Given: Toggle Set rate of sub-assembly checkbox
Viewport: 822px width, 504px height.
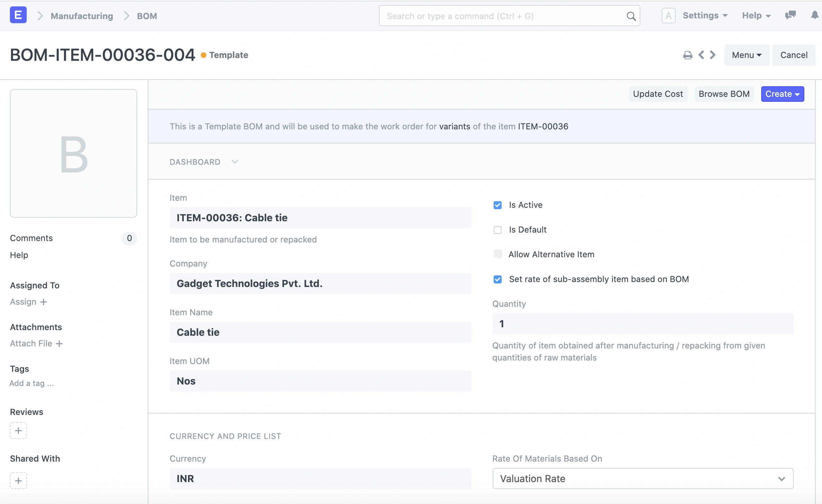Looking at the screenshot, I should point(498,280).
